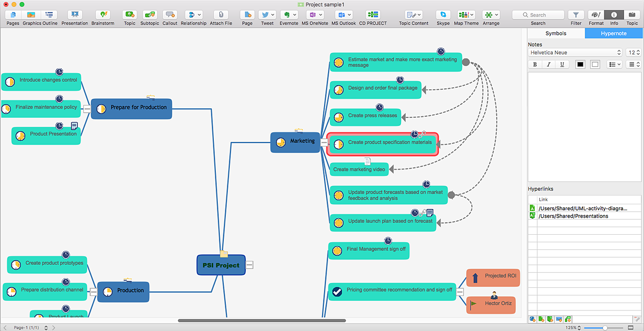Image resolution: width=644 pixels, height=331 pixels.
Task: Click the black text color swatch
Action: [580, 64]
